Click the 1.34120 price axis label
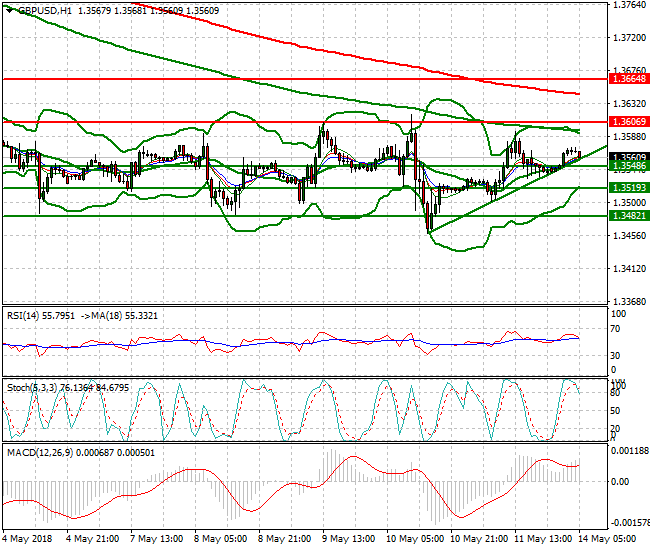Image resolution: width=650 pixels, height=550 pixels. [629, 269]
